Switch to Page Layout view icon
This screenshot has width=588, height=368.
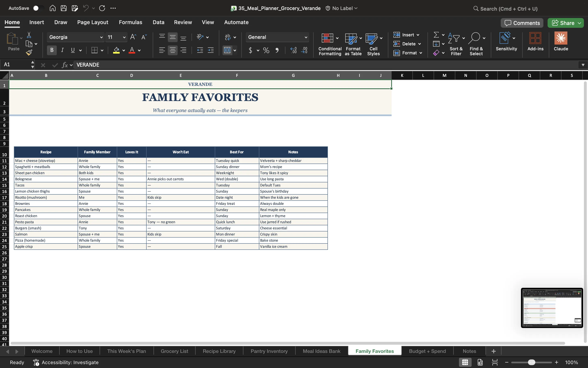[x=480, y=362]
